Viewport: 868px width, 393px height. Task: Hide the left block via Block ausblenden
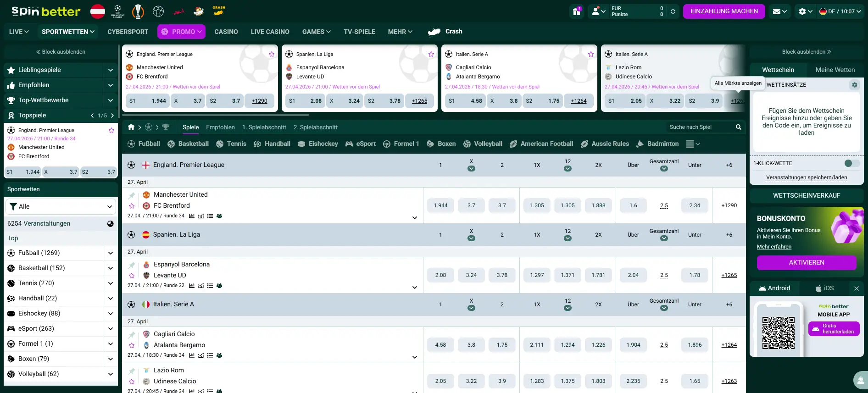(x=61, y=52)
